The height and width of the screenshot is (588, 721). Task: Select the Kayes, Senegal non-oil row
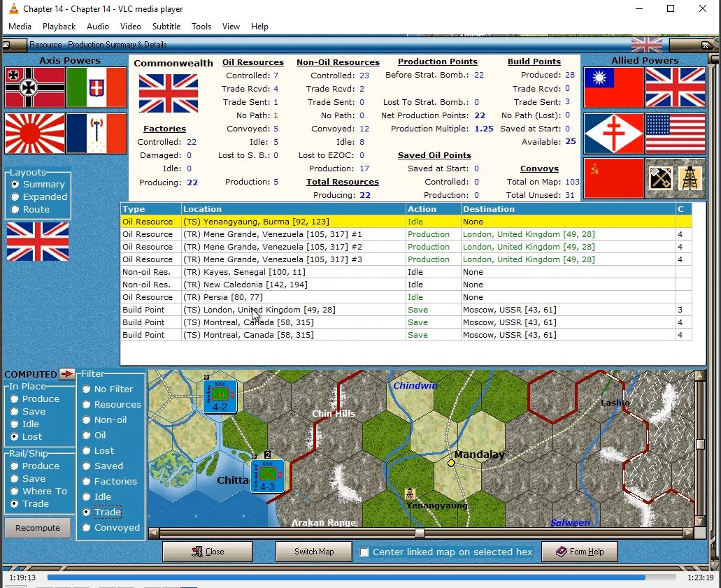(406, 272)
